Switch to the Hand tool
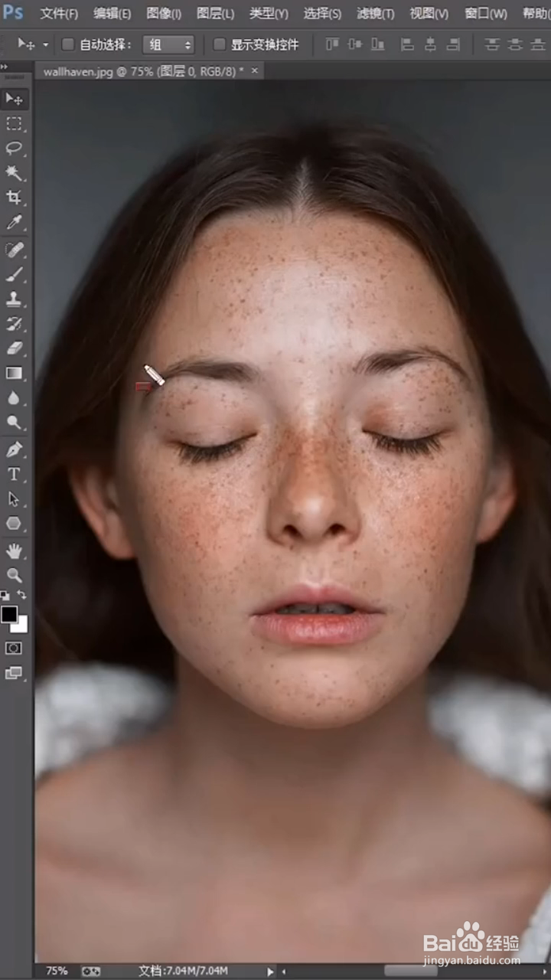551x980 pixels. point(14,550)
